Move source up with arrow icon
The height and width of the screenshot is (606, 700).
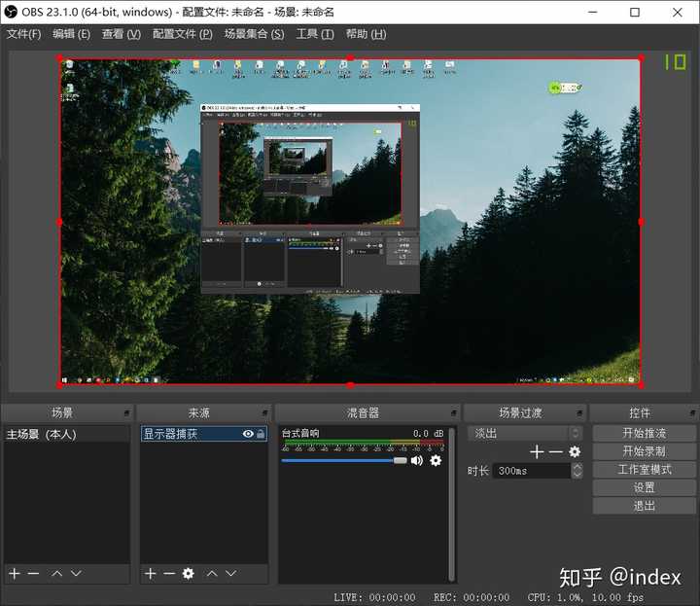point(212,573)
